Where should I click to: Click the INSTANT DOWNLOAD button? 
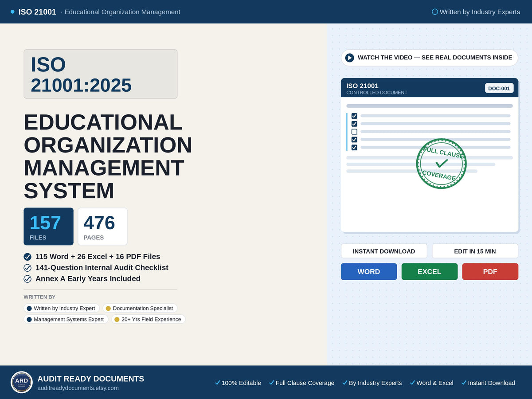[x=384, y=251]
